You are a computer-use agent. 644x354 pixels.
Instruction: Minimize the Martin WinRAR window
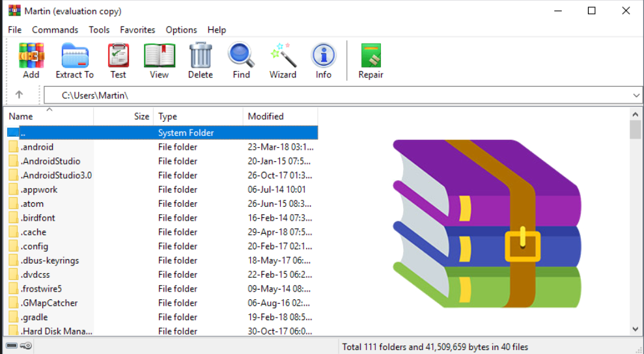pos(558,10)
